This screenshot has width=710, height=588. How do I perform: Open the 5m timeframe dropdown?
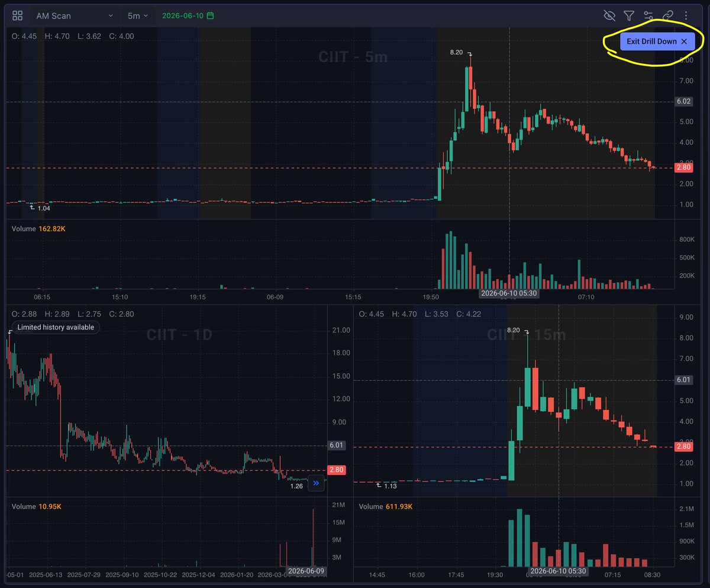point(138,15)
